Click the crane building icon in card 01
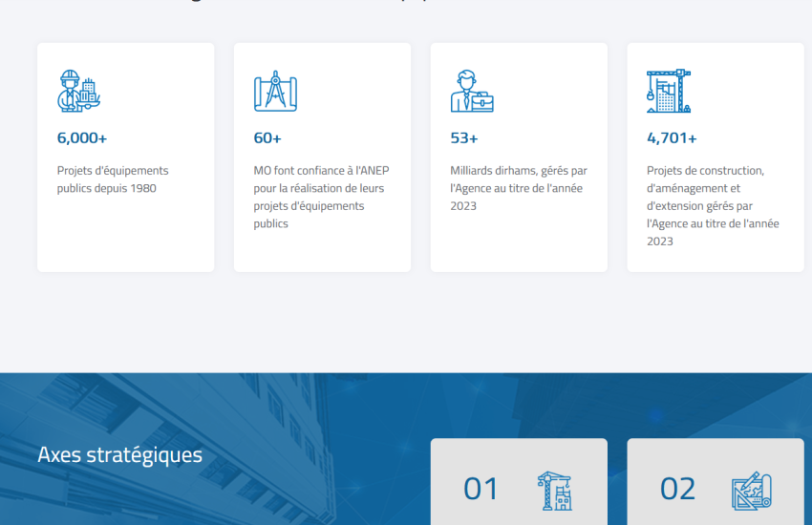Image resolution: width=812 pixels, height=525 pixels. [554, 490]
